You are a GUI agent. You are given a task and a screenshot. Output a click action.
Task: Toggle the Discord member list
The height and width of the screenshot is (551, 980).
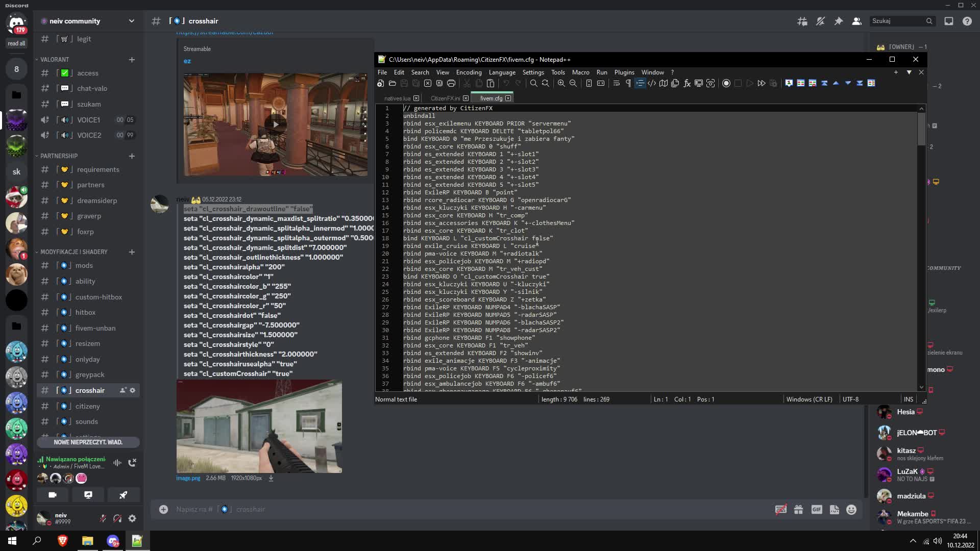point(857,21)
